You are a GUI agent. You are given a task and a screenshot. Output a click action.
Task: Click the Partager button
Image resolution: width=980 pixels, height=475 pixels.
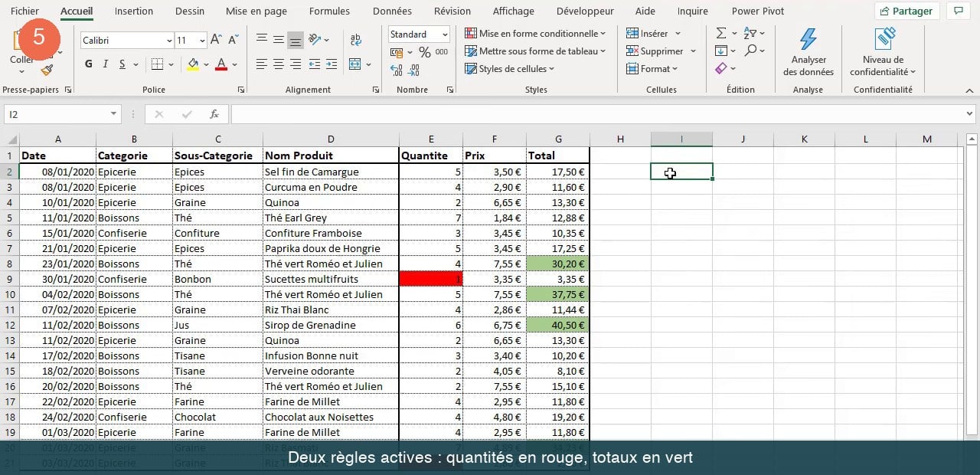click(x=907, y=11)
